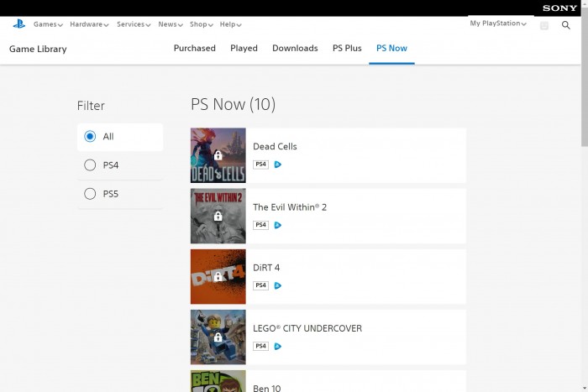This screenshot has width=588, height=392.
Task: Click the PS4 badge under DiRT 4
Action: 260,285
